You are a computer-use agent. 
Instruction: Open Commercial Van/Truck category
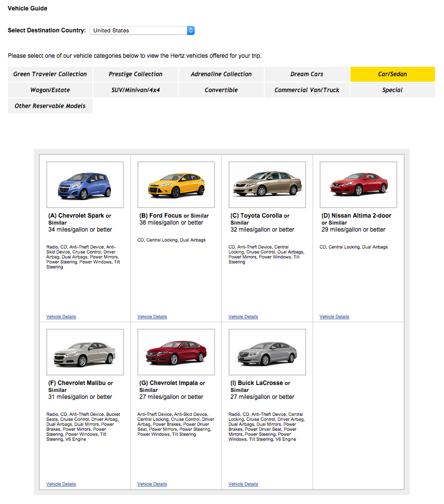pos(307,90)
